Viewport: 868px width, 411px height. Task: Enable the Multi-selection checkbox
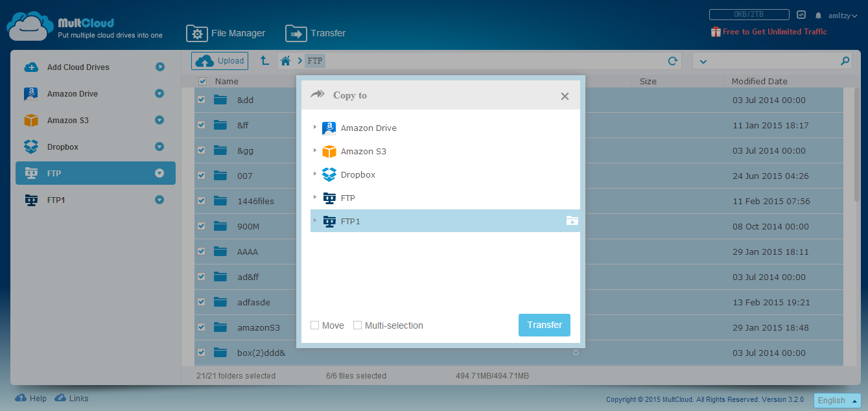point(357,325)
